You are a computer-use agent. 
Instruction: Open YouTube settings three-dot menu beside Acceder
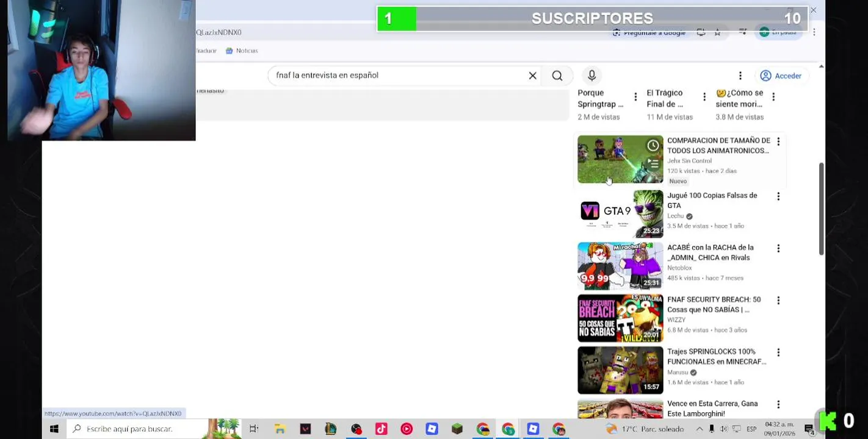coord(740,76)
